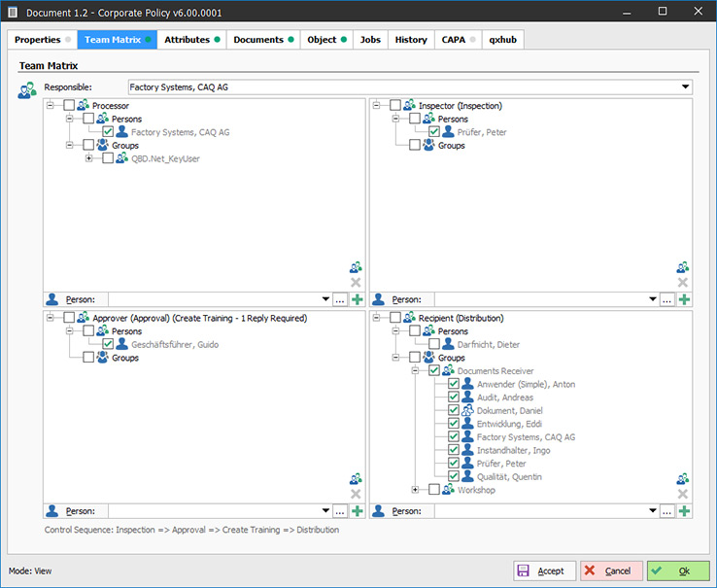Open Person dropdown in Recipient panel

(653, 511)
